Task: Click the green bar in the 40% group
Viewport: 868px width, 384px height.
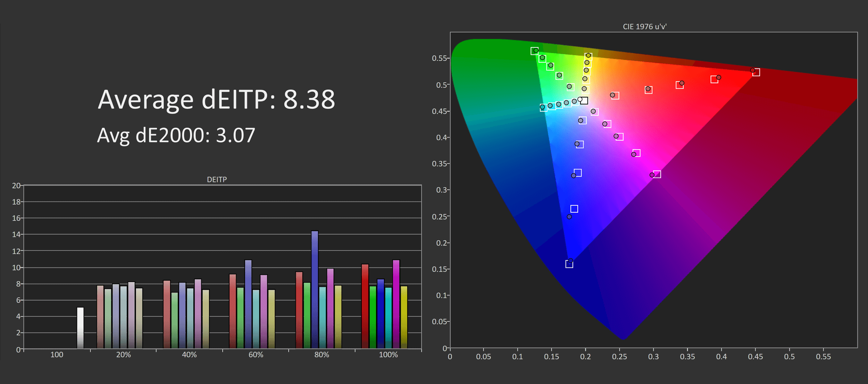Action: pyautogui.click(x=175, y=320)
